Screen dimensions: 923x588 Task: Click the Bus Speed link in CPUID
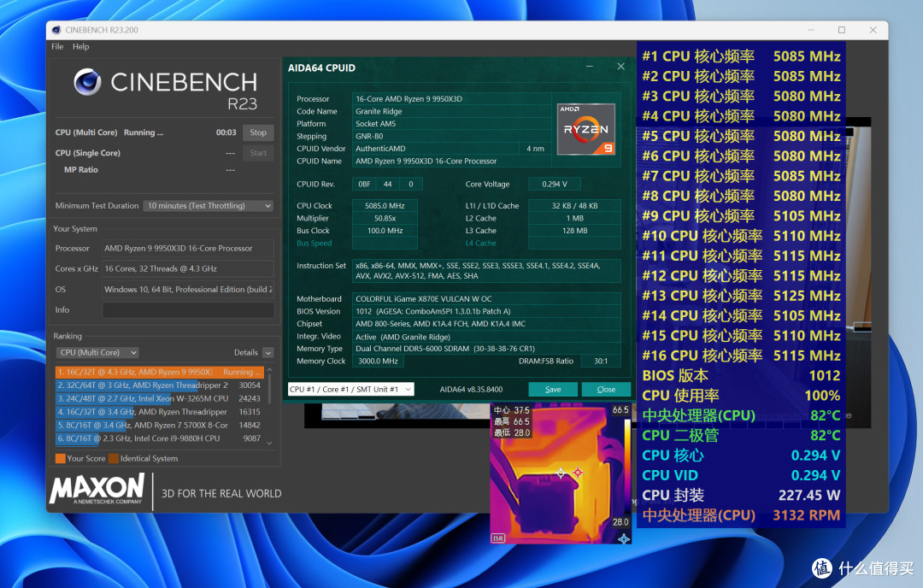click(314, 243)
